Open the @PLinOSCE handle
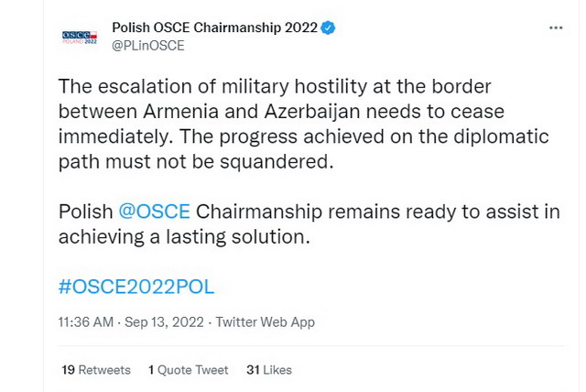The width and height of the screenshot is (586, 392). (147, 46)
